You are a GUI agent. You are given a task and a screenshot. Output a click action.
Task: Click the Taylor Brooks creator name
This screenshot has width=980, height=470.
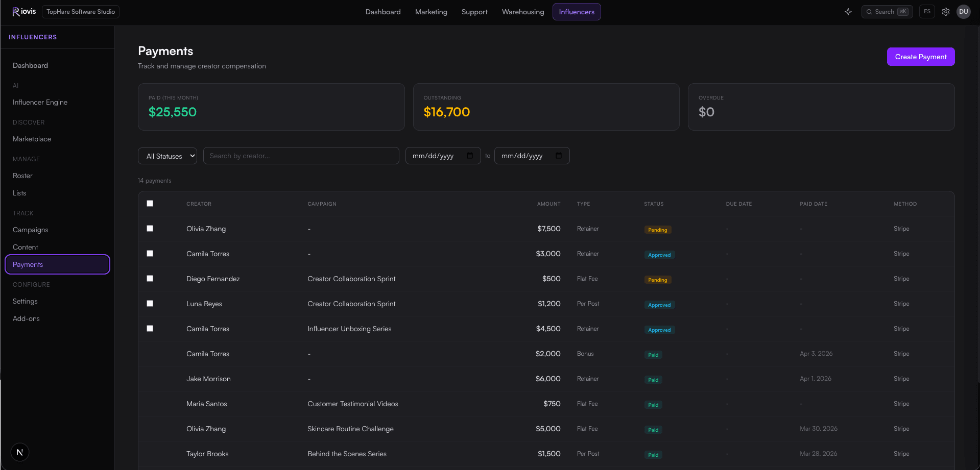[x=207, y=454]
